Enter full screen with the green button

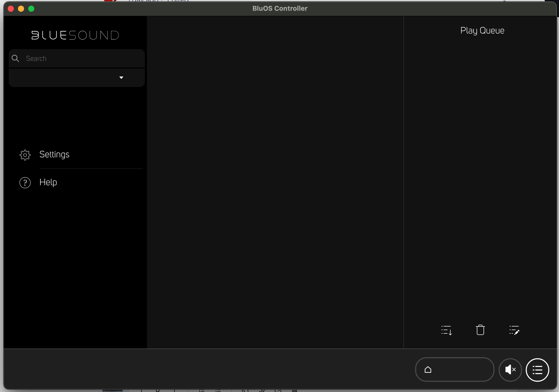pyautogui.click(x=31, y=9)
